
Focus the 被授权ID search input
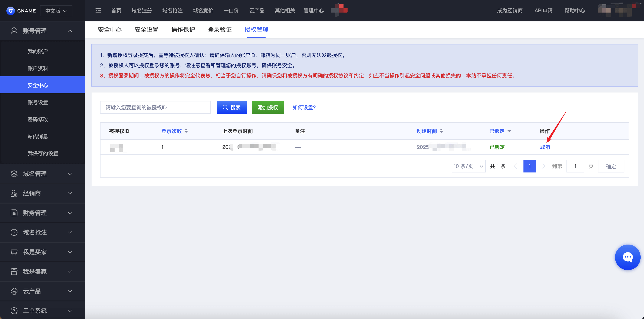tap(155, 107)
